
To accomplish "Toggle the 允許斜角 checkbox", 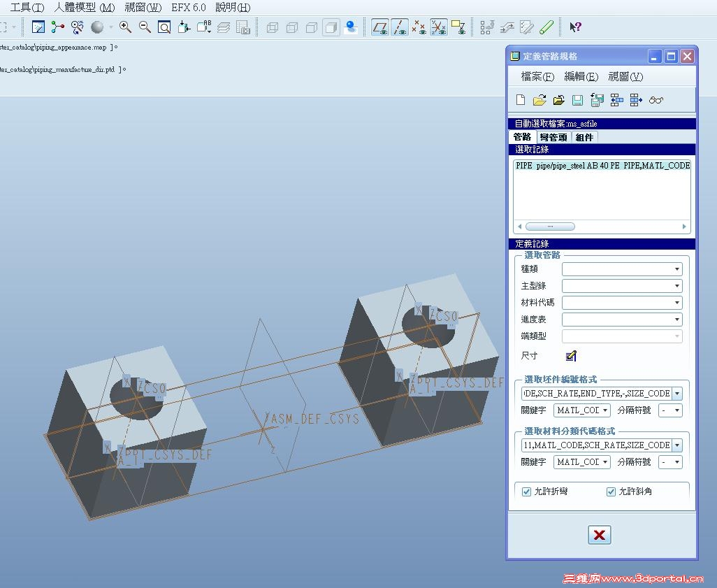I will tap(611, 492).
